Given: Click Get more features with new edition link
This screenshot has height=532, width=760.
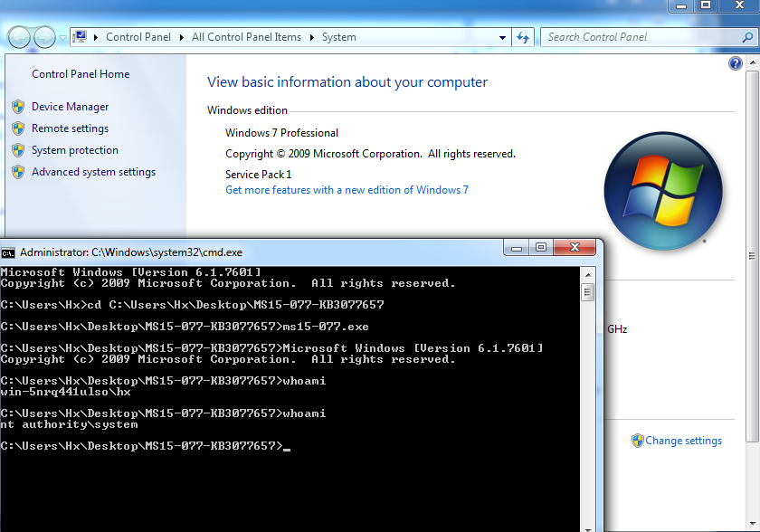Looking at the screenshot, I should click(347, 190).
